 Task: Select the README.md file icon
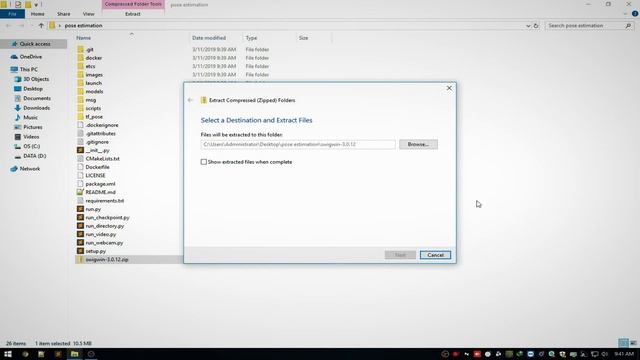pos(80,192)
